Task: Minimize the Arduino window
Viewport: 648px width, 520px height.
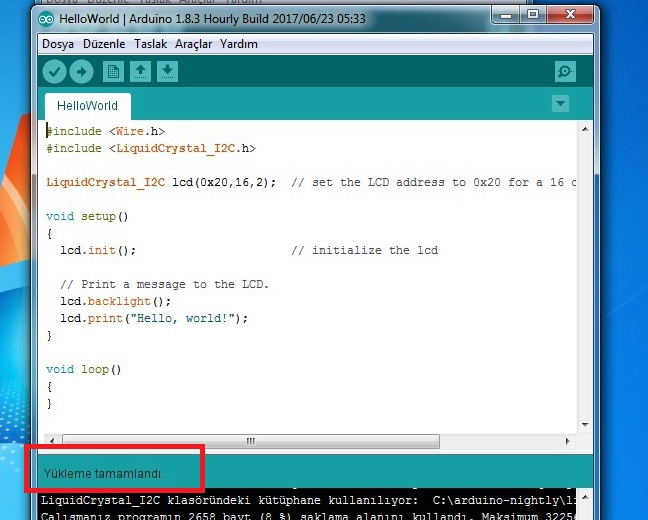Action: click(506, 15)
